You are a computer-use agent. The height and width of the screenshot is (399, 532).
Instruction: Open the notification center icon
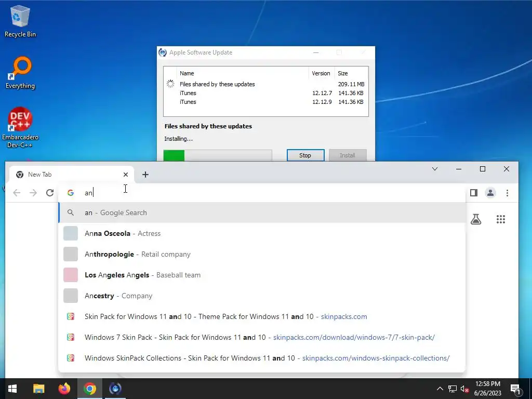coord(516,390)
